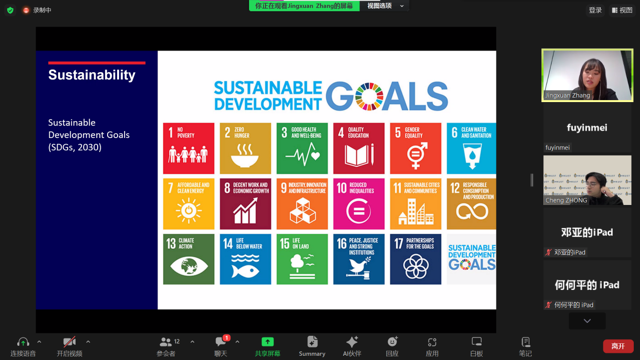This screenshot has width=640, height=360.
Task: Open the View layout menu top right
Action: pos(622,10)
